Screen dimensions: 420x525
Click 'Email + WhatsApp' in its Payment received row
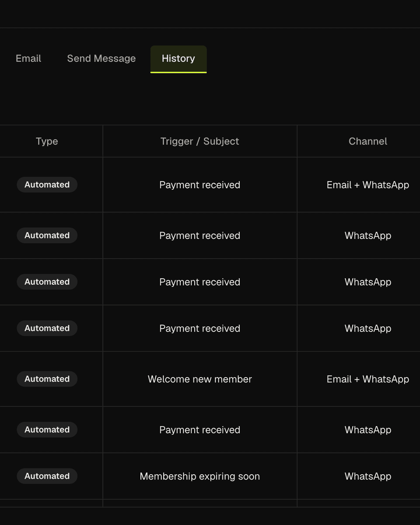(368, 185)
